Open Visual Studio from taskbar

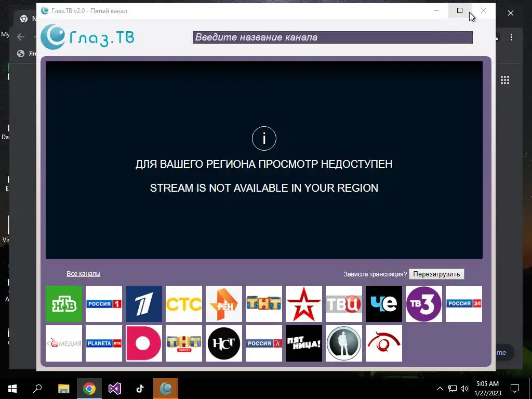(115, 389)
